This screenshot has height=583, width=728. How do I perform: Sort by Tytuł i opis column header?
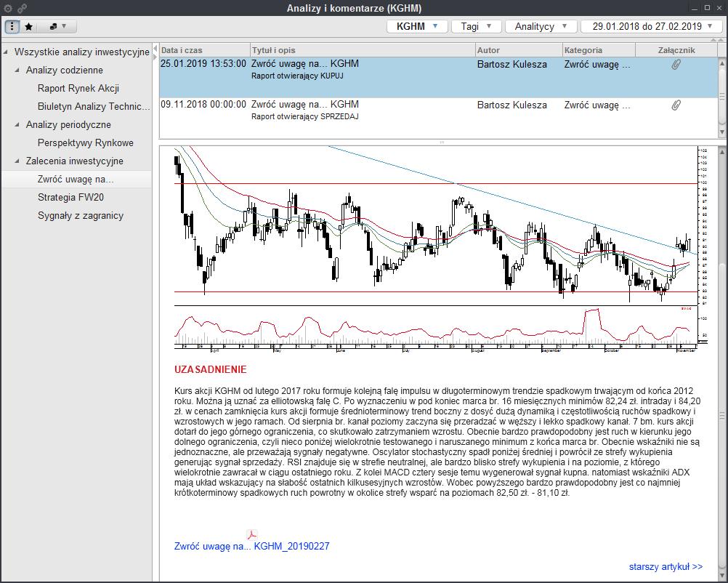pos(363,49)
